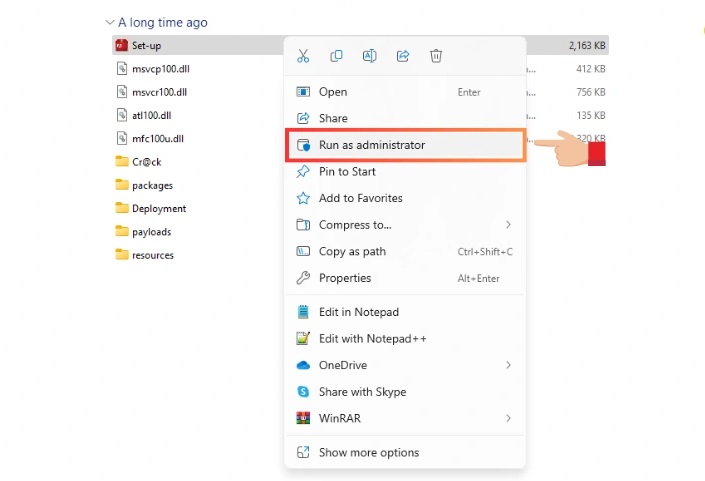Screen dimensions: 705x481
Task: Click the Share arrow icon in top row
Action: [403, 56]
